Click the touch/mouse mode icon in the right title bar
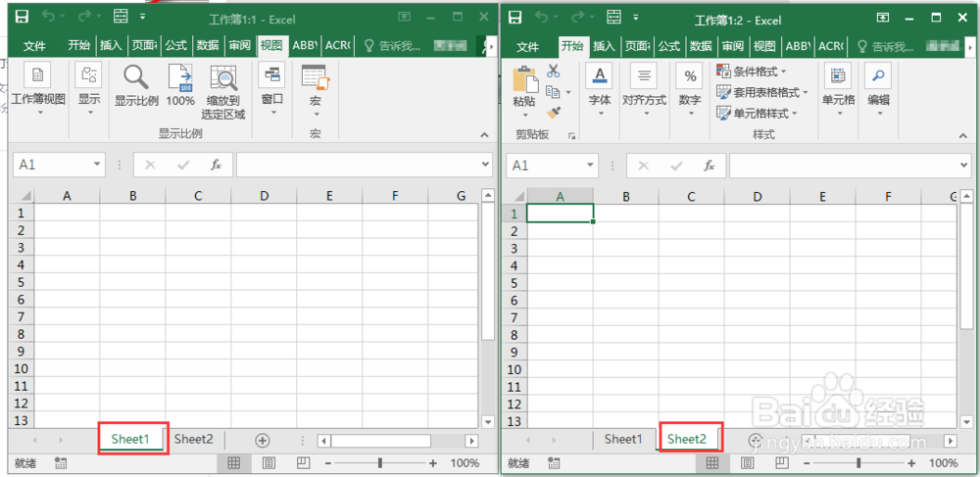This screenshot has height=477, width=980. click(613, 17)
